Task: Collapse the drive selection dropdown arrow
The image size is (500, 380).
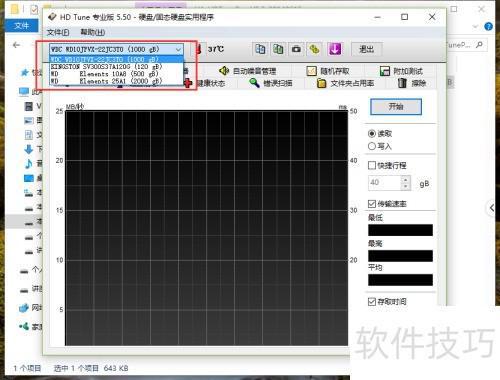Action: tap(178, 50)
